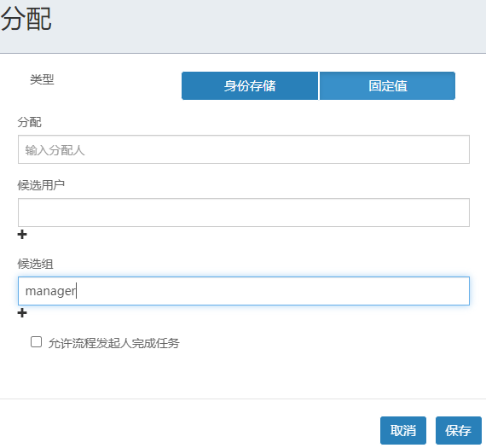Viewport: 486px width, 448px height.
Task: Focus the 输入分配人 assignee input
Action: pyautogui.click(x=244, y=149)
